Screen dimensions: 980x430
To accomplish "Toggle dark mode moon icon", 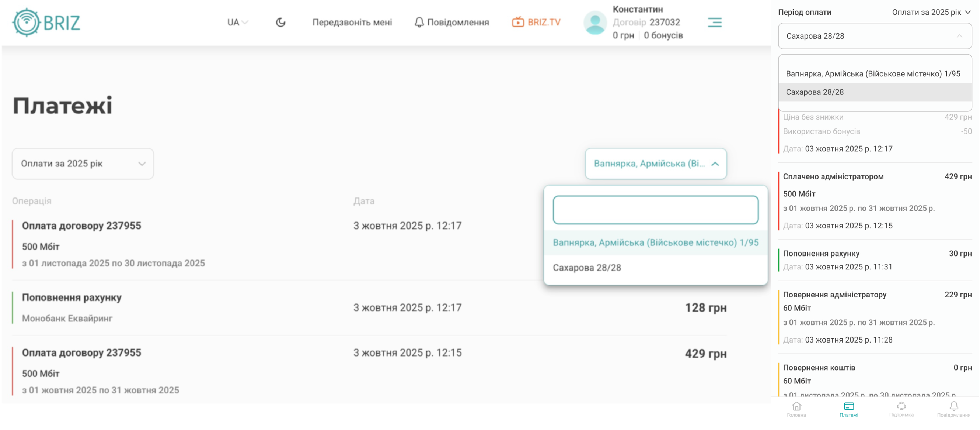I will 280,22.
